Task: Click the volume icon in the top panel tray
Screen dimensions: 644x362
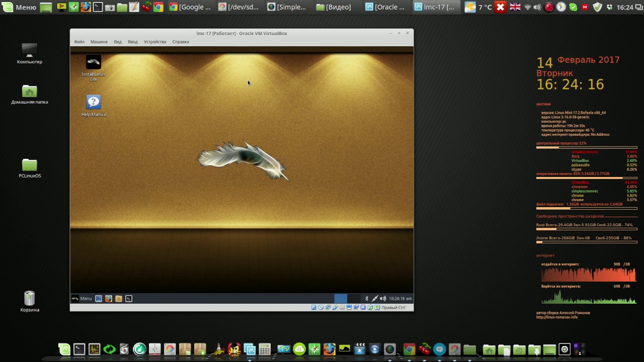Action: [x=537, y=7]
